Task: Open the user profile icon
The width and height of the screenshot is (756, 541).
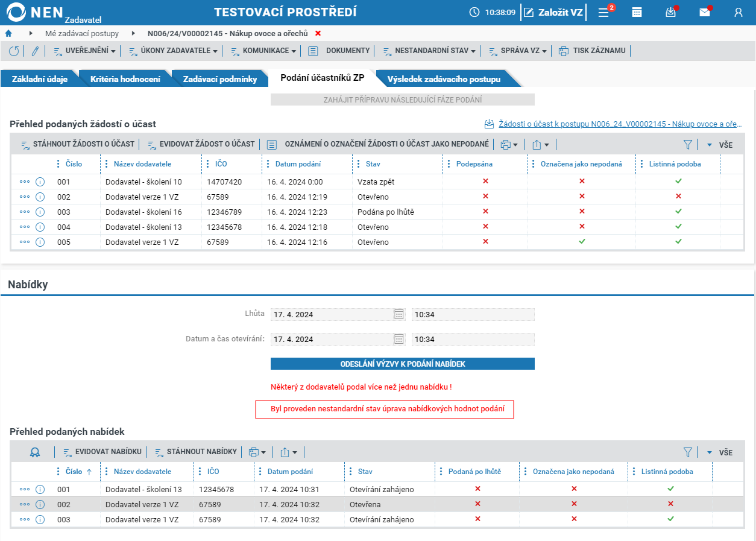Action: [x=739, y=12]
